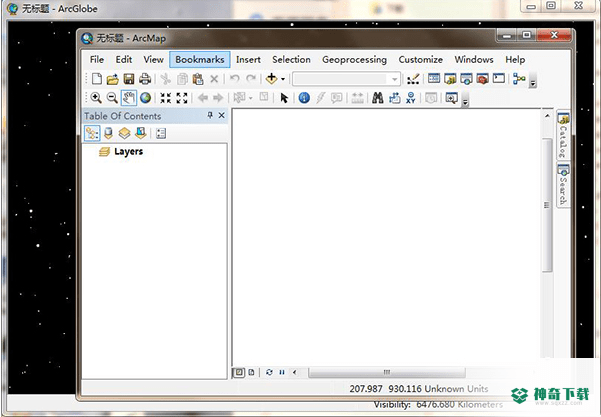Go to next extent arrow
Screen dimensions: 601x417
(x=218, y=98)
